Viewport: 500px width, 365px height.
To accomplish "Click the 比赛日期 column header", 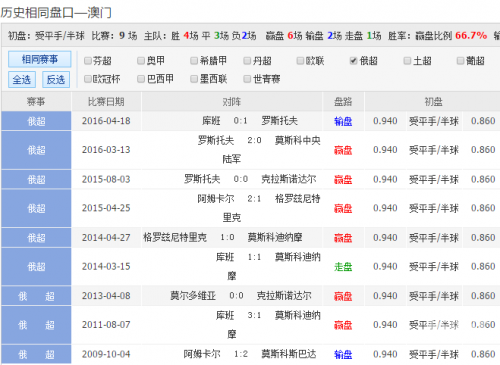I will (x=106, y=102).
